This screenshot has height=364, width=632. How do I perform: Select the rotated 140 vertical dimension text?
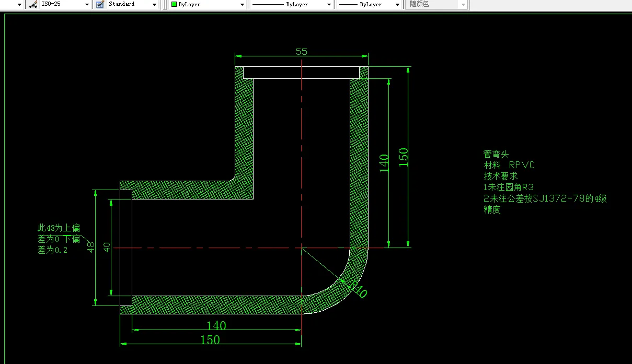tap(384, 163)
